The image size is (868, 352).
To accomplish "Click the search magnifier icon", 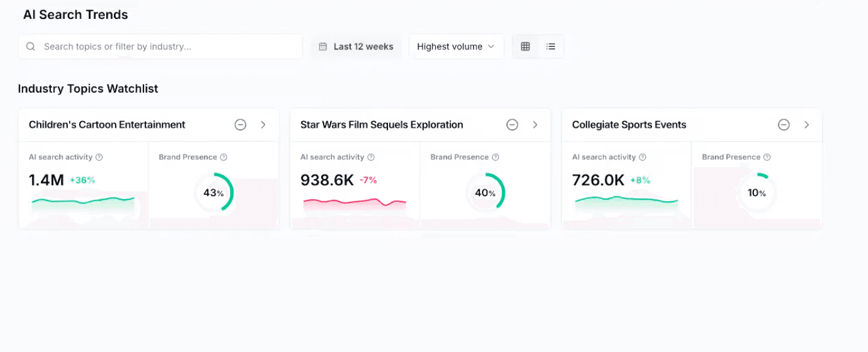I will click(x=31, y=47).
